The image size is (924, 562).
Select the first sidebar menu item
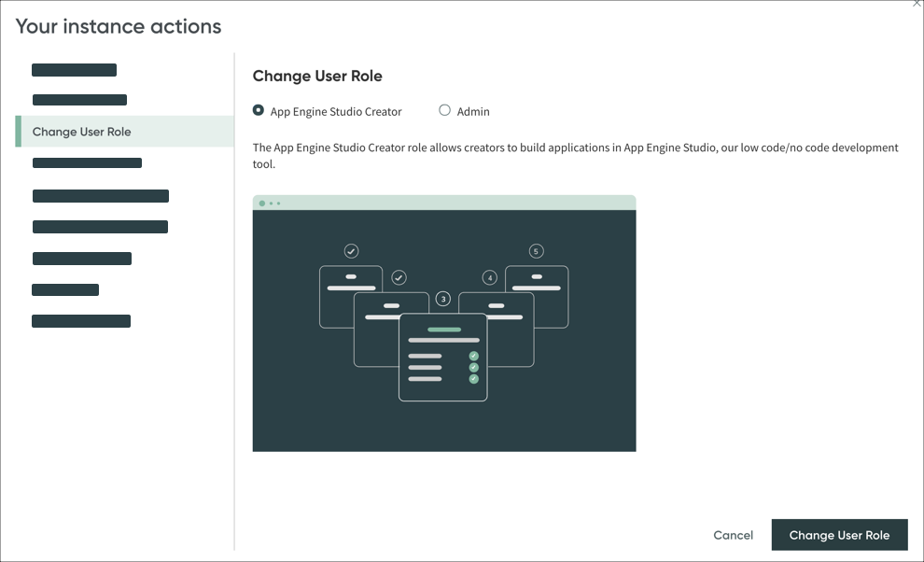(74, 69)
